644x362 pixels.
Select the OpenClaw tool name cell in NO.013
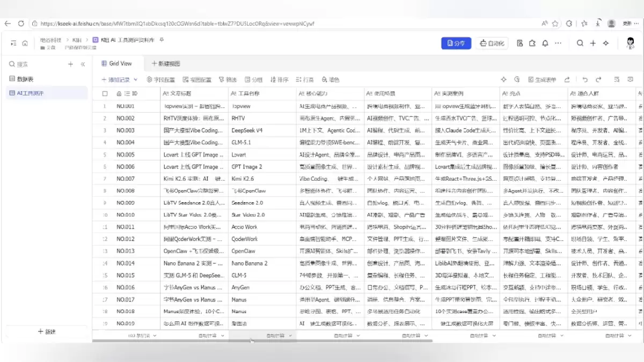pyautogui.click(x=262, y=251)
